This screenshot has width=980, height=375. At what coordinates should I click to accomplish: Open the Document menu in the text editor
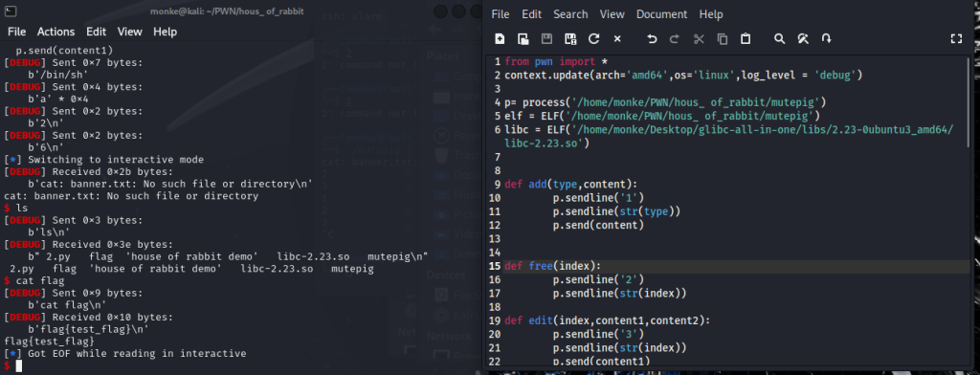coord(662,13)
